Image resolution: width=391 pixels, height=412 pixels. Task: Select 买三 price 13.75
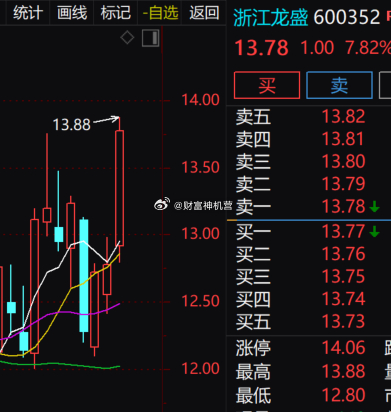coord(343,277)
